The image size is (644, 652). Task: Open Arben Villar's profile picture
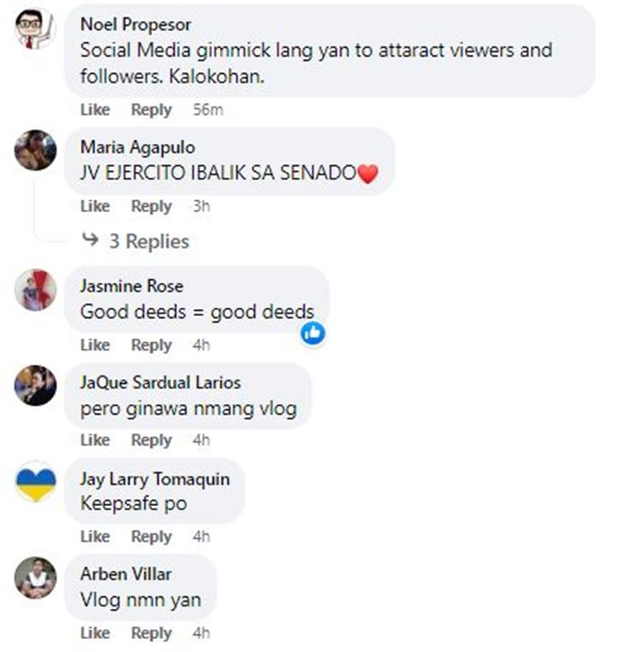click(35, 577)
